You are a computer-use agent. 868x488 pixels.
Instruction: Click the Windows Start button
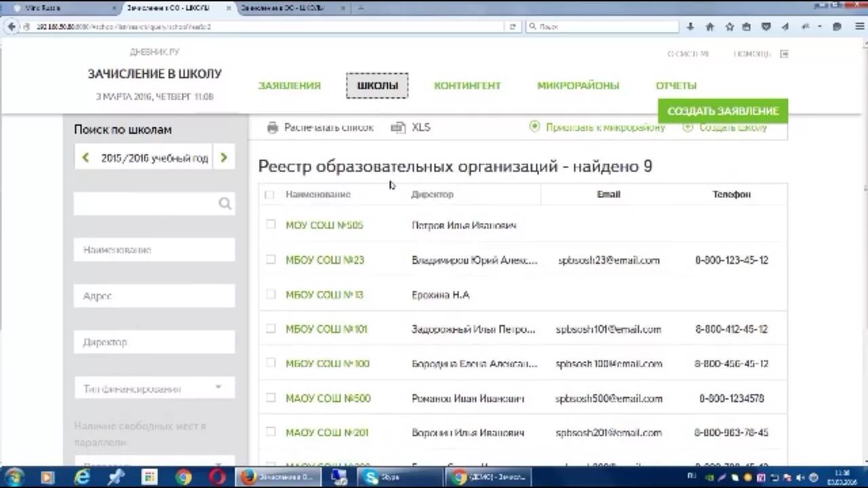click(14, 477)
